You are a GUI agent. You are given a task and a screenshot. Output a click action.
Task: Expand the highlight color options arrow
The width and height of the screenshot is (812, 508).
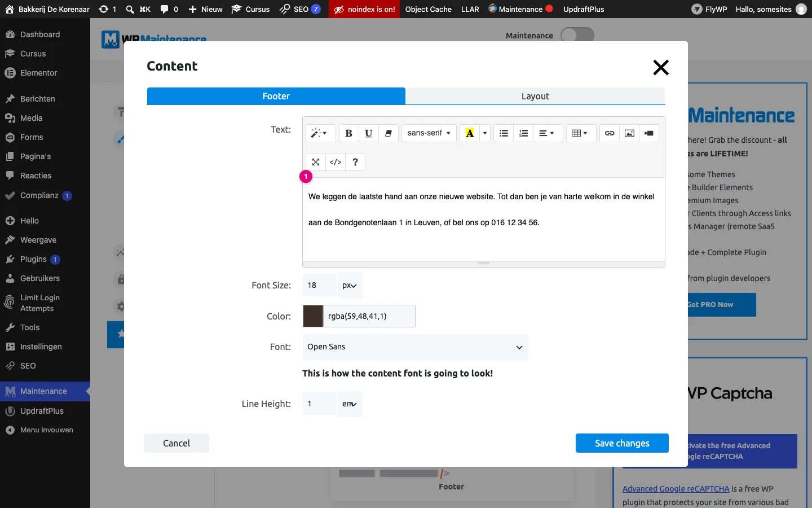(485, 133)
